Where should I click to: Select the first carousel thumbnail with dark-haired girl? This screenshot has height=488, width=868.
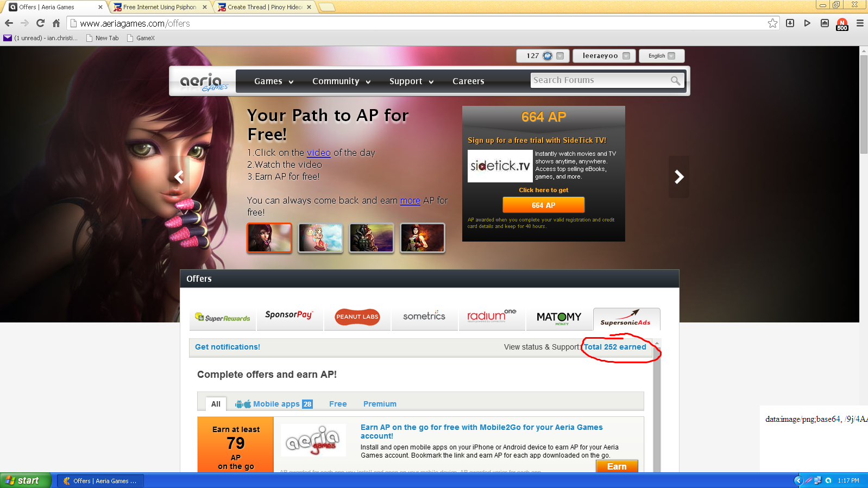pyautogui.click(x=269, y=238)
